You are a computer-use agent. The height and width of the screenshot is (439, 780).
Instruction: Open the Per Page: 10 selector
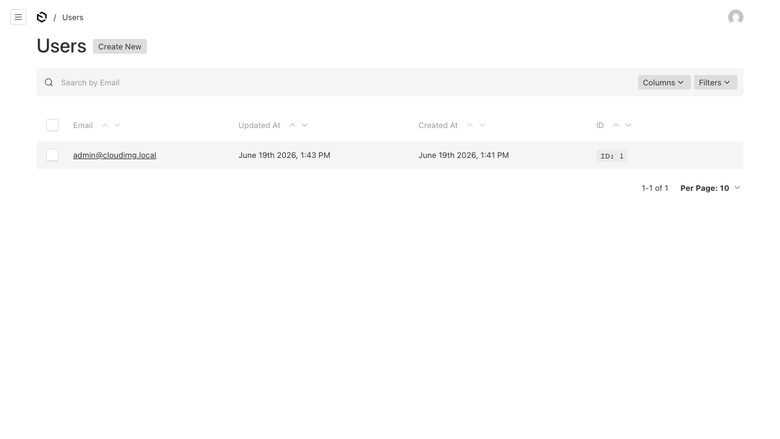click(710, 188)
